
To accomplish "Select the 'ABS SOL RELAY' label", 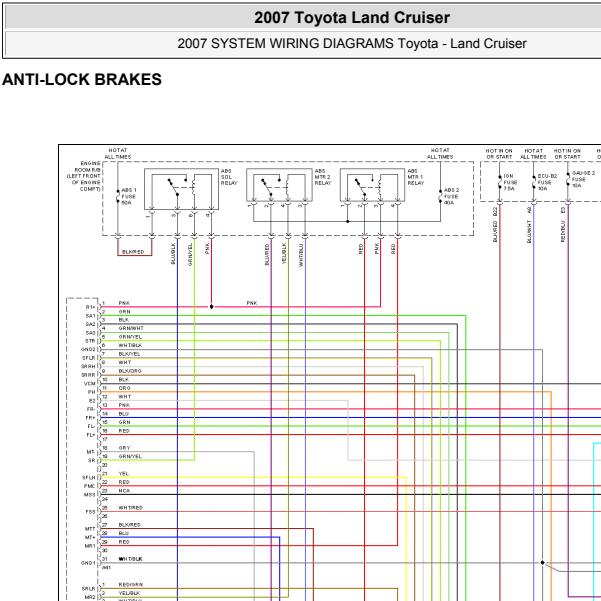I will point(229,177).
